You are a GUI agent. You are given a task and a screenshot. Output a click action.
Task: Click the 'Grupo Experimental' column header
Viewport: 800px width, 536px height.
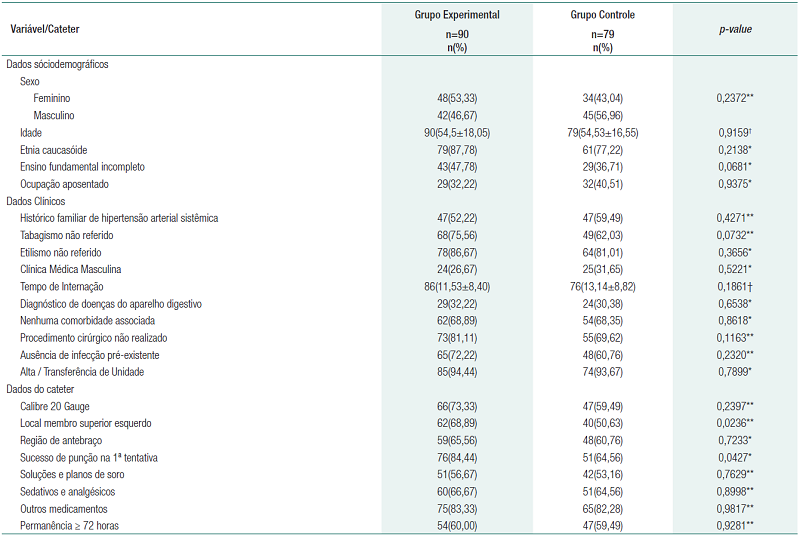click(457, 15)
